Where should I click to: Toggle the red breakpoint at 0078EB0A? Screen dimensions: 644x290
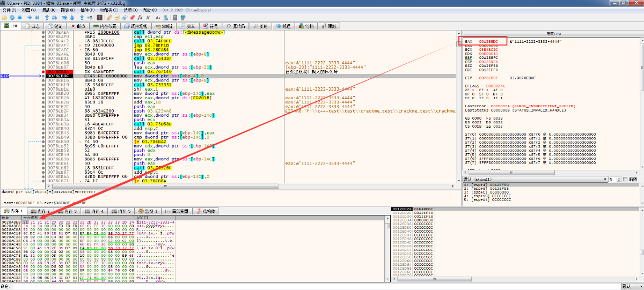[43, 71]
